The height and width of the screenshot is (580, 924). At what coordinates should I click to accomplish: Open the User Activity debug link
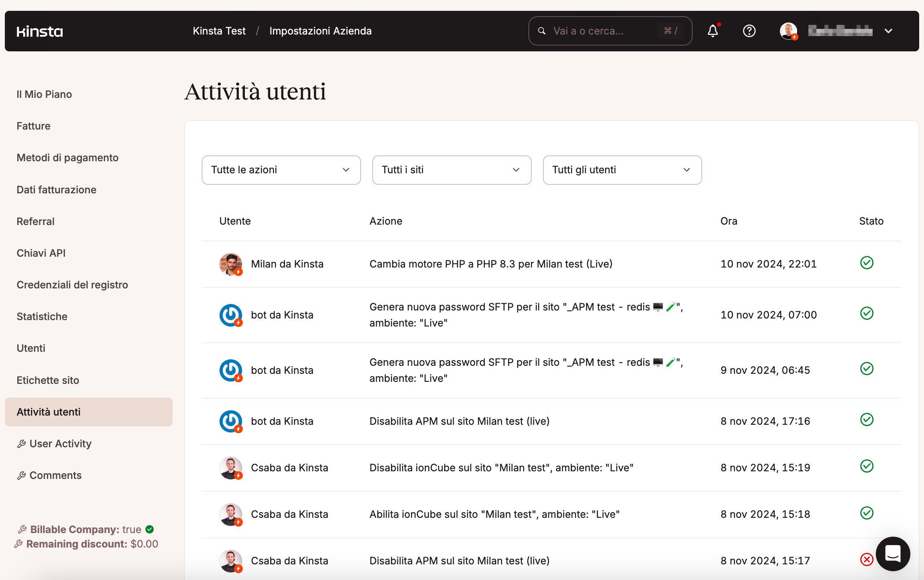pyautogui.click(x=60, y=444)
